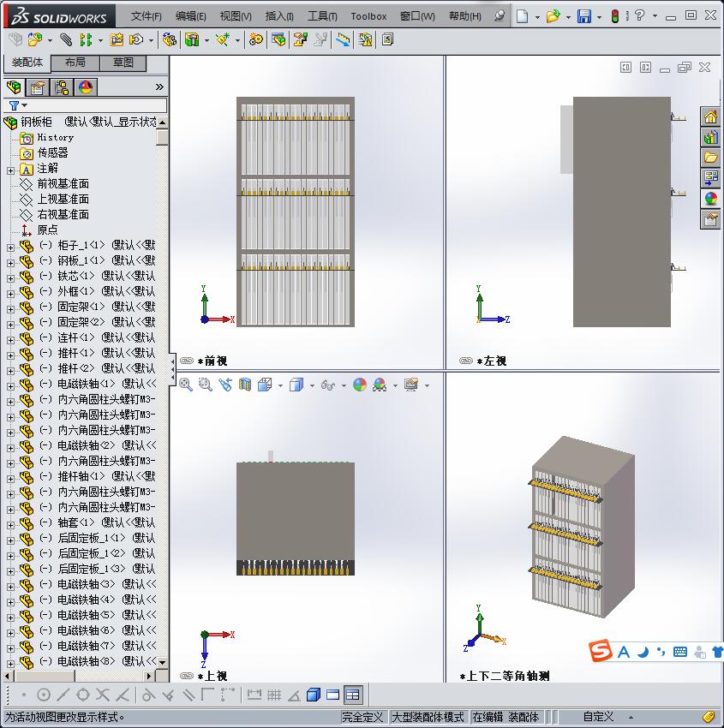This screenshot has width=724, height=728.
Task: Click the Zoom to Fit icon
Action: coord(186,385)
